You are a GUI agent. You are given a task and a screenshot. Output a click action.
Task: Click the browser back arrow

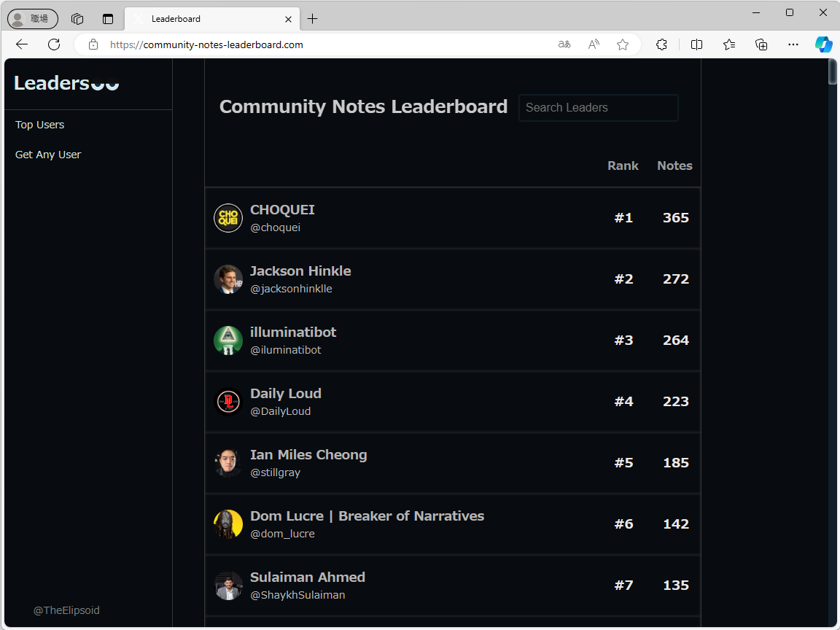pyautogui.click(x=22, y=44)
